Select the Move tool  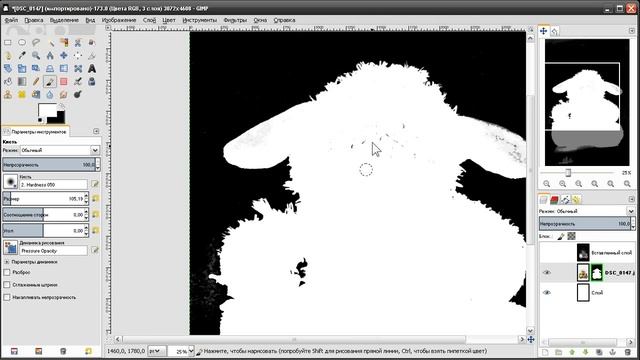(x=64, y=56)
